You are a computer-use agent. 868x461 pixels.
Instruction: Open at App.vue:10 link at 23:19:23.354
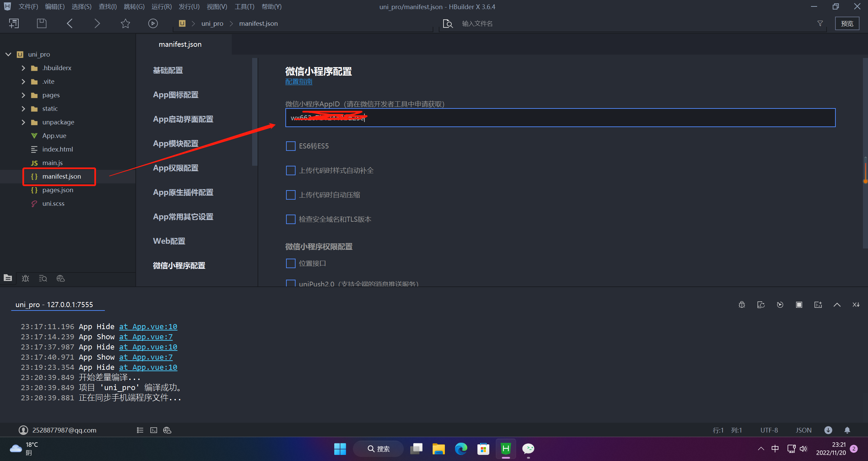click(148, 367)
